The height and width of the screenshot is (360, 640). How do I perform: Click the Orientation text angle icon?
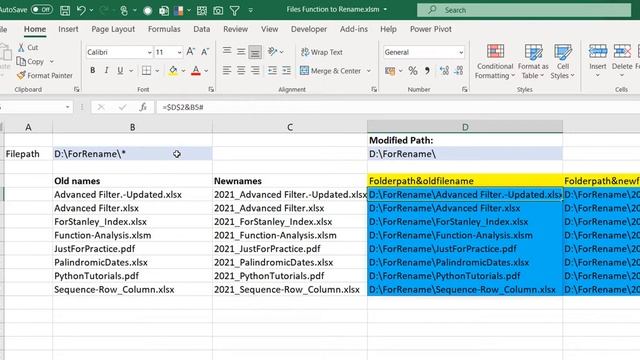[272, 51]
